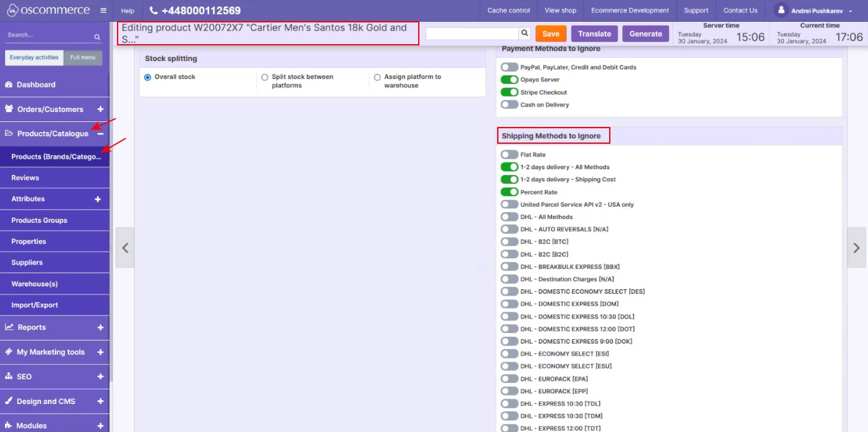Open the user avatar icon
Image resolution: width=868 pixels, height=432 pixels.
pyautogui.click(x=780, y=10)
